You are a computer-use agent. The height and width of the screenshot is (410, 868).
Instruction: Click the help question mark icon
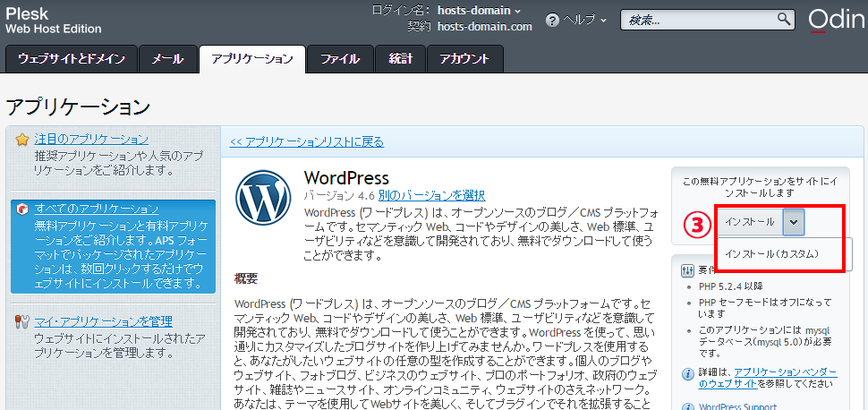pos(552,20)
